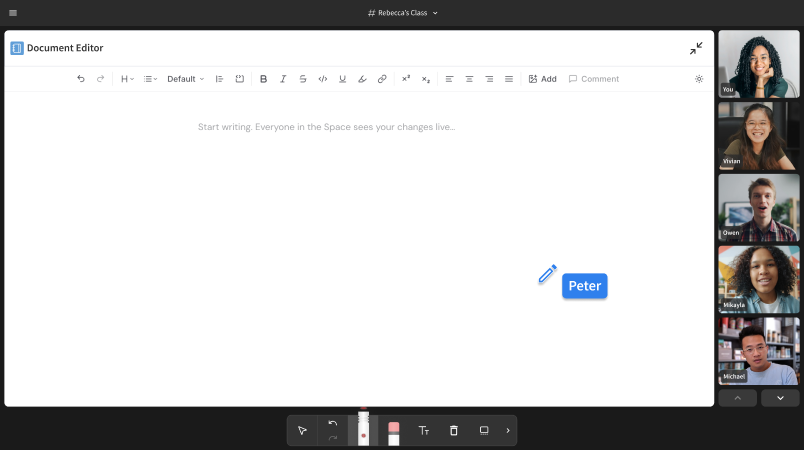Insert a hyperlink
Viewport: 804px width, 450px height.
pos(382,79)
